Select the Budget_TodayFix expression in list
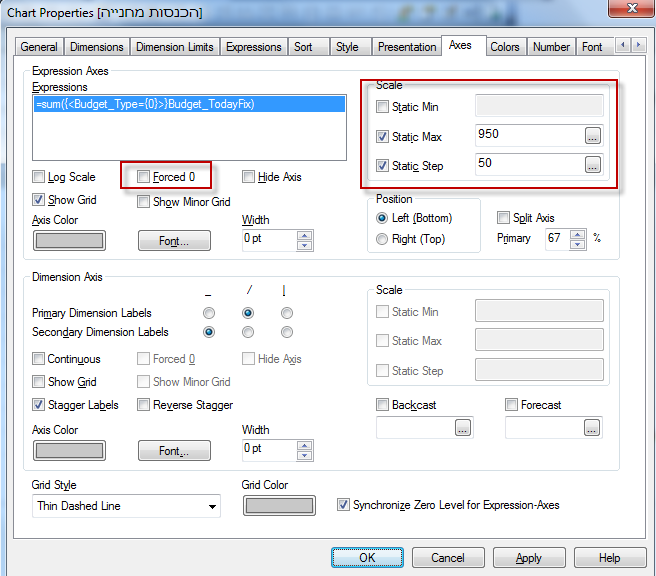Image resolution: width=656 pixels, height=576 pixels. [x=189, y=104]
